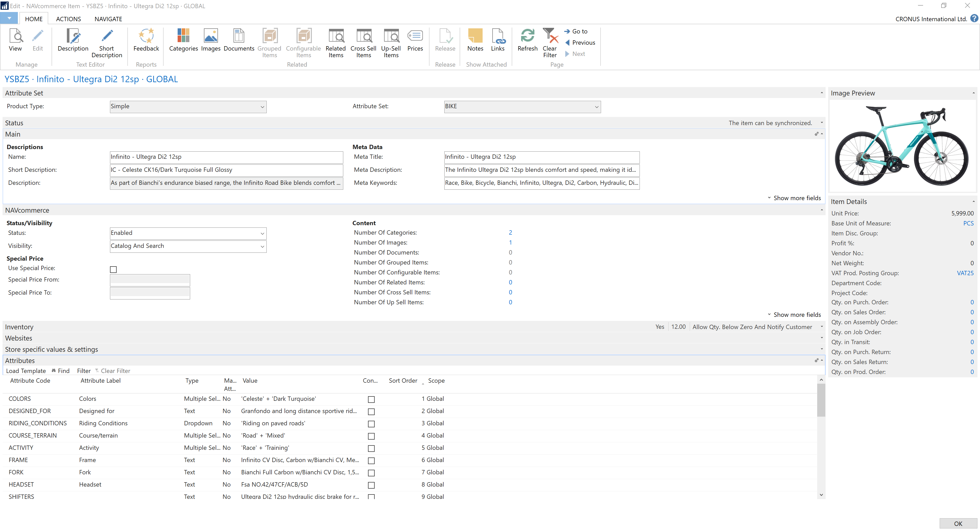Open the Visibility dropdown
The width and height of the screenshot is (980, 531).
[262, 246]
